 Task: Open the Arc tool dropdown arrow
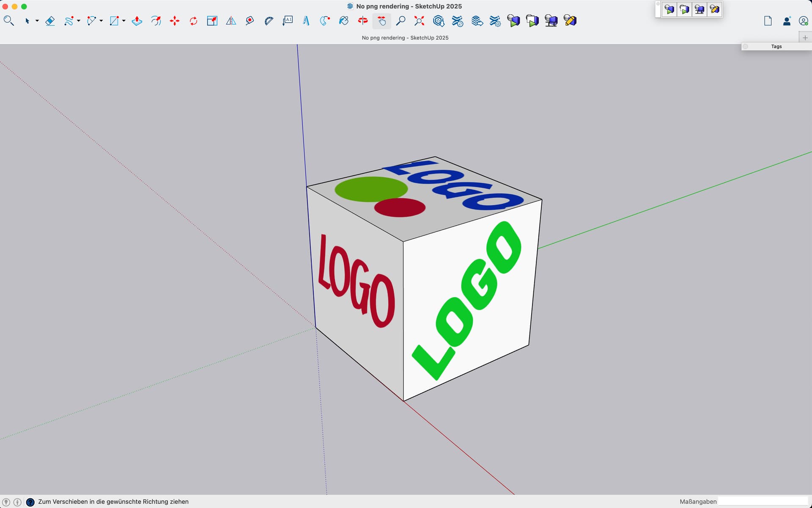coord(101,21)
